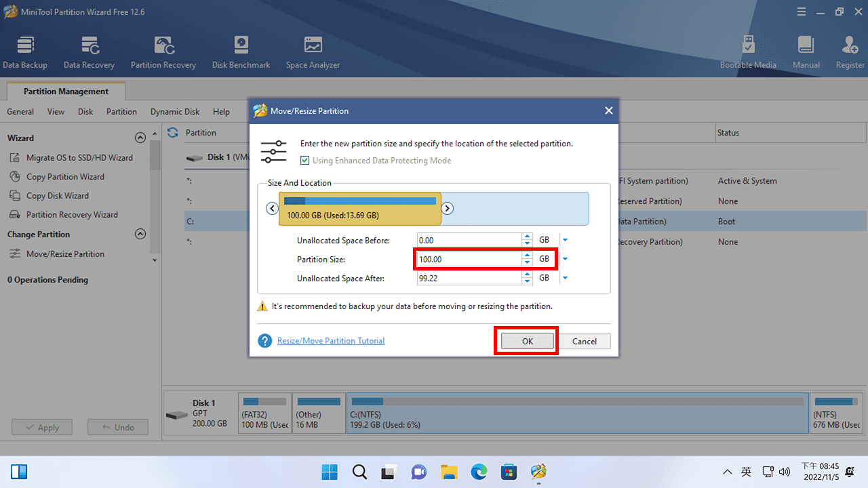Open the Data Backup tool
This screenshot has height=488, width=868.
(x=25, y=51)
